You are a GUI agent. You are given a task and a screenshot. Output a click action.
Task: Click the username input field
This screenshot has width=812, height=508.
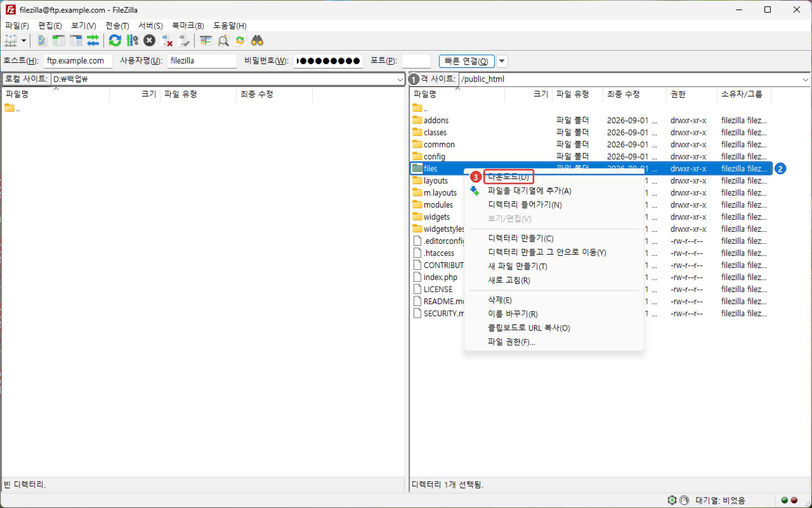pyautogui.click(x=202, y=61)
